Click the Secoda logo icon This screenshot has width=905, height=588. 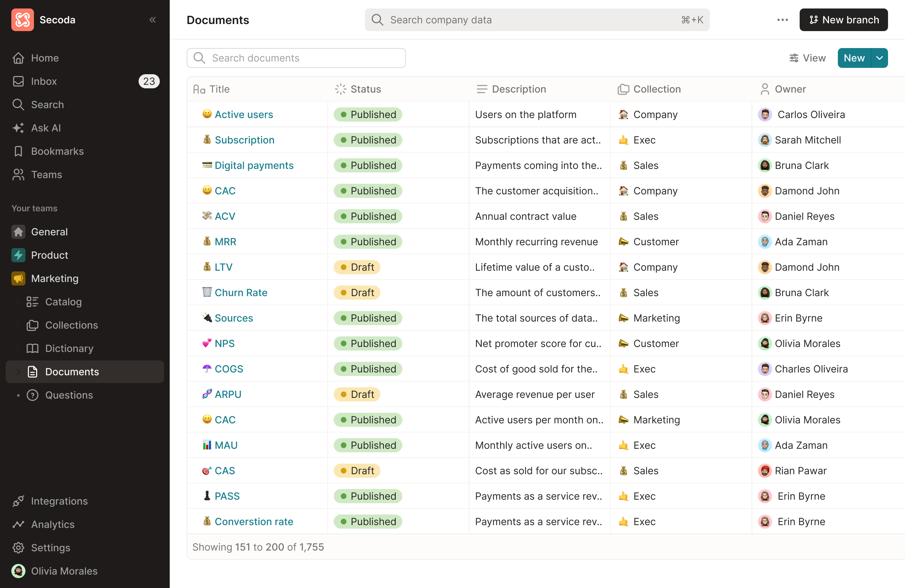22,20
